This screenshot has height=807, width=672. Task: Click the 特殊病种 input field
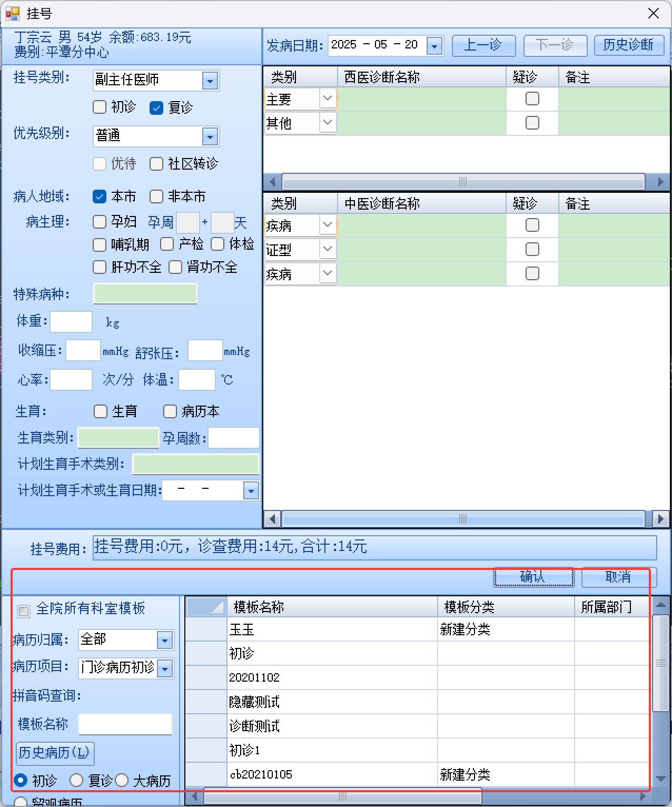[x=145, y=293]
